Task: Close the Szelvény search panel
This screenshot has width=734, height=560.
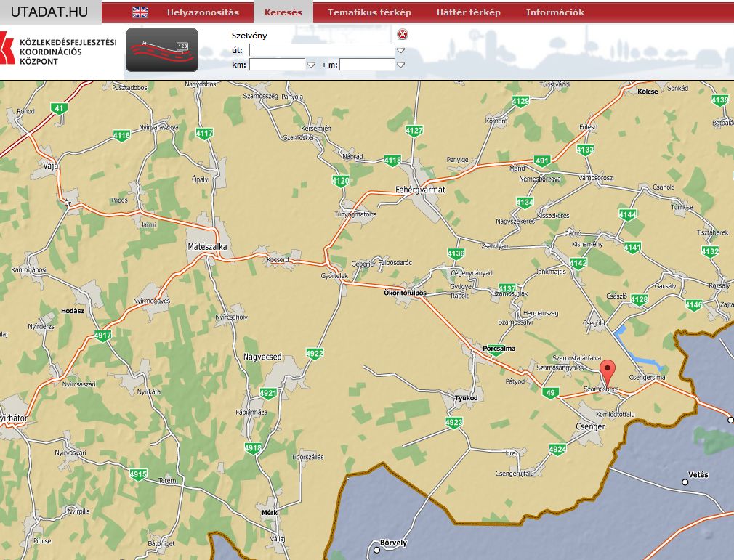Action: point(403,35)
